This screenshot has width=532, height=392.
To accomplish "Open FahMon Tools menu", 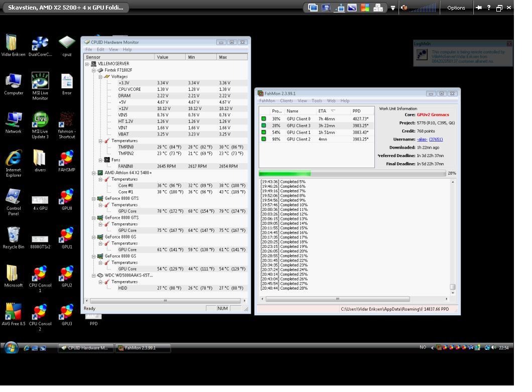I will (317, 101).
